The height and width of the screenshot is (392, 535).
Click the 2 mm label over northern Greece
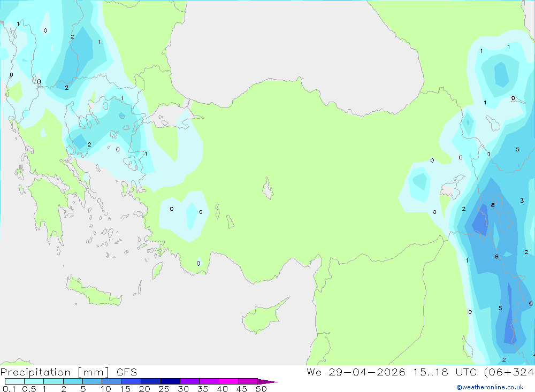89,144
